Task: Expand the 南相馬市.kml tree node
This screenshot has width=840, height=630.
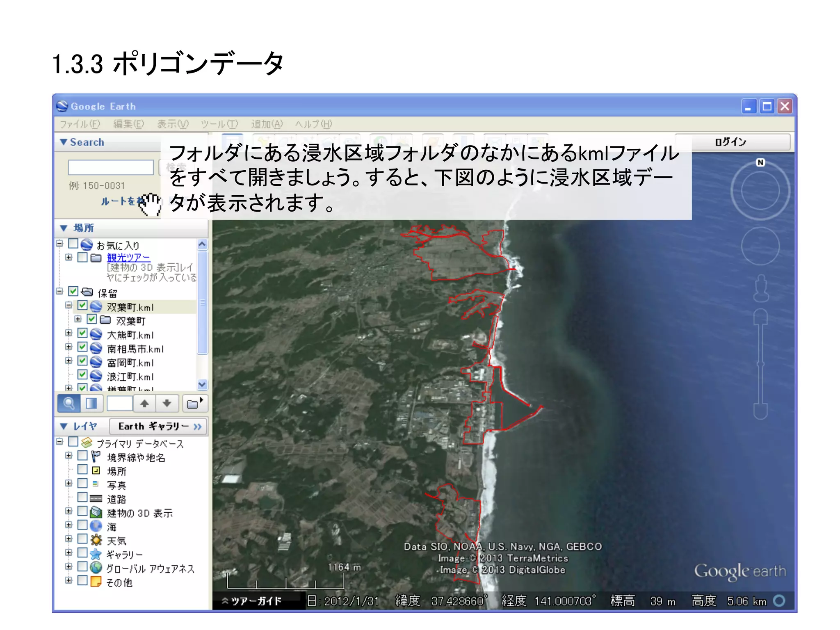Action: [68, 347]
